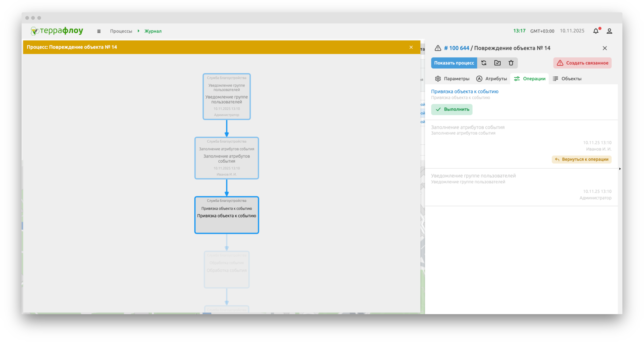Click the Заполнение атрибутов события operation title
Viewport: 644px width, 345px height.
pyautogui.click(x=467, y=127)
